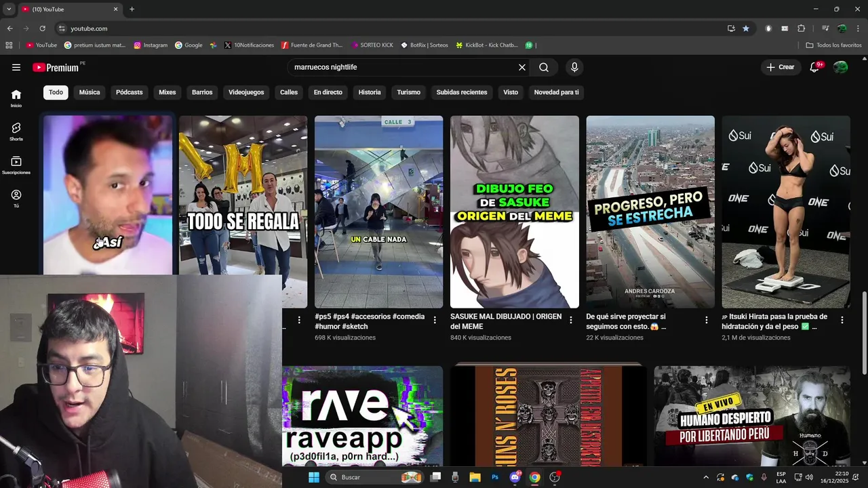868x488 pixels.
Task: Select the Visto filter chip
Action: pos(511,92)
